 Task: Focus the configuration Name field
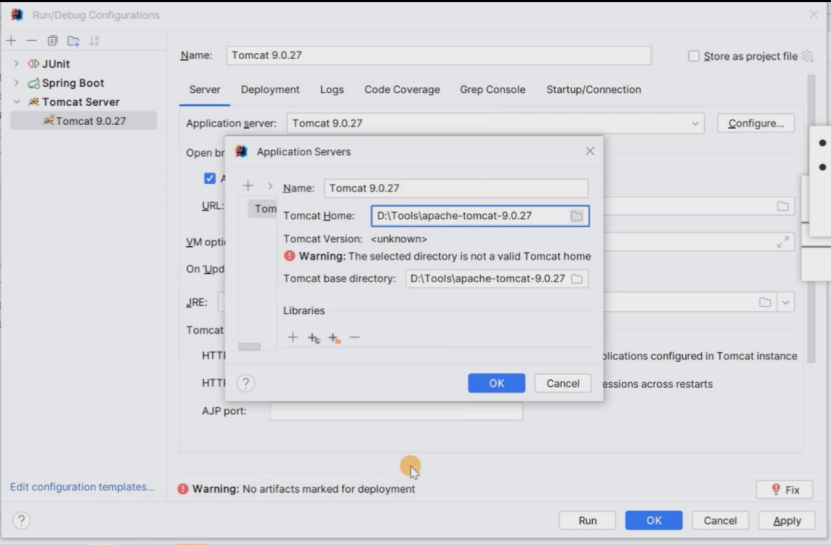[x=439, y=55]
